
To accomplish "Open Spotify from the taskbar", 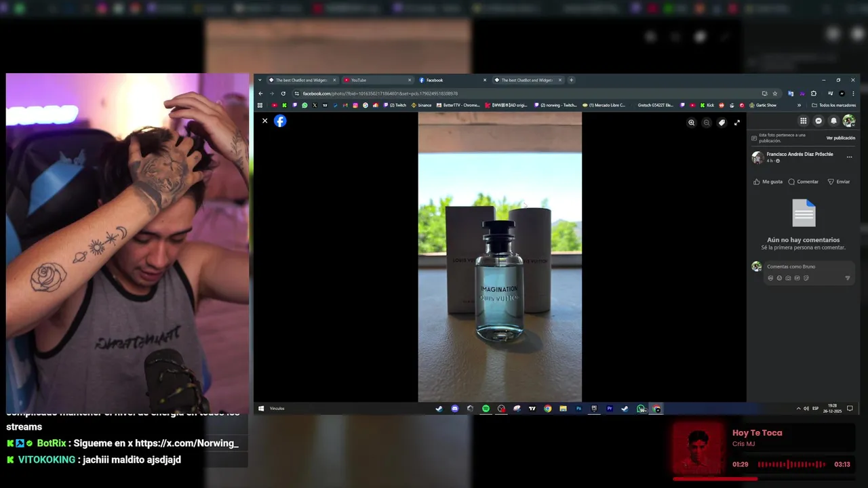I will [486, 409].
